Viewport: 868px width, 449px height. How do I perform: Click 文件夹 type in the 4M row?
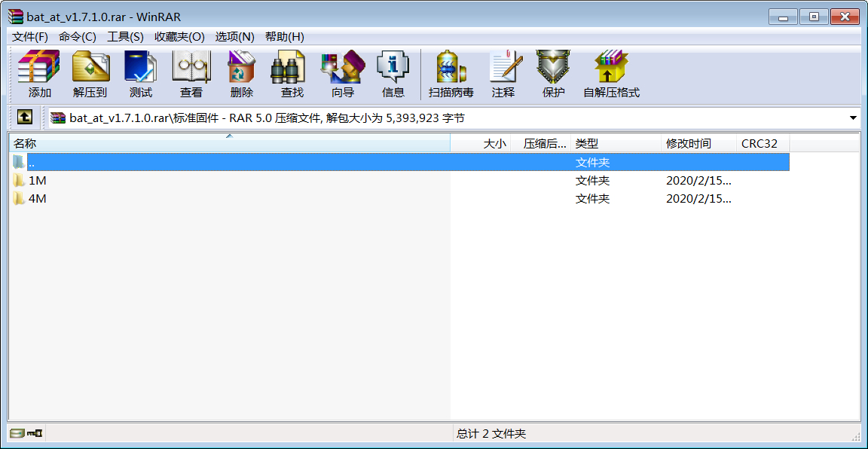coord(592,198)
